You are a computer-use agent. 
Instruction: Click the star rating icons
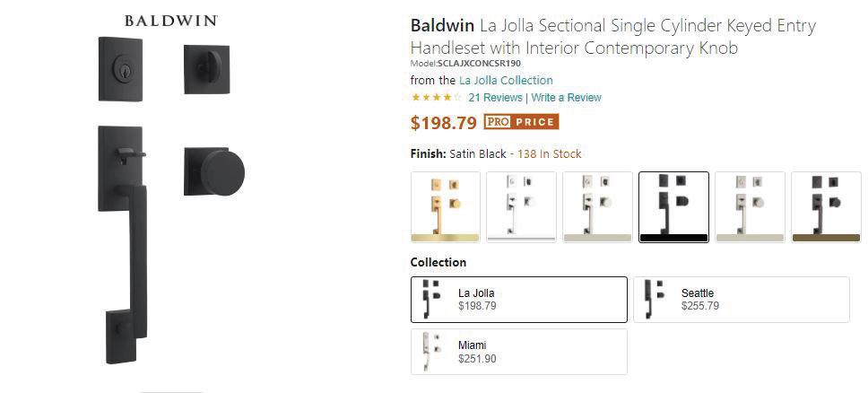[x=436, y=98]
